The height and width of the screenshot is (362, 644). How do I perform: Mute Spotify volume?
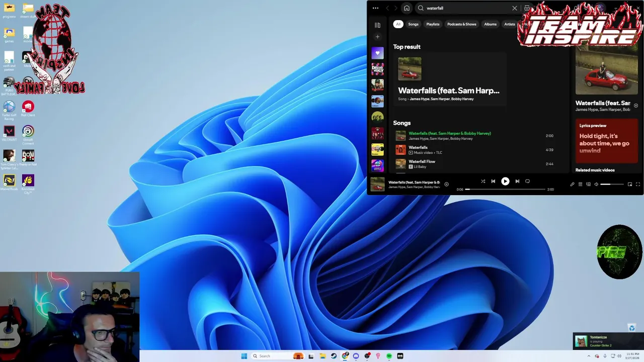[596, 185]
